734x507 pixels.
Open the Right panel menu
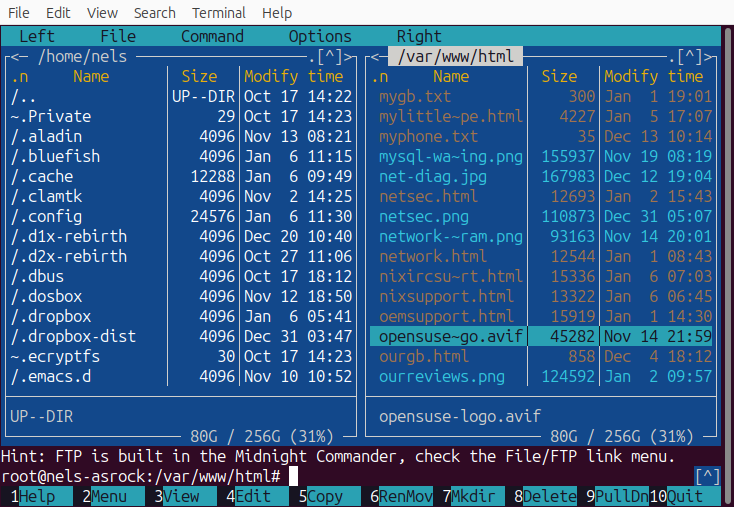[419, 36]
